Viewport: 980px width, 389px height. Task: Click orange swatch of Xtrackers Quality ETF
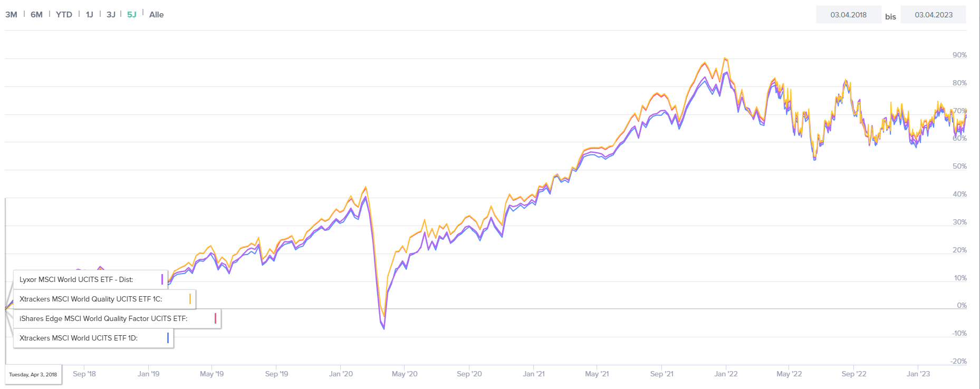pos(190,299)
